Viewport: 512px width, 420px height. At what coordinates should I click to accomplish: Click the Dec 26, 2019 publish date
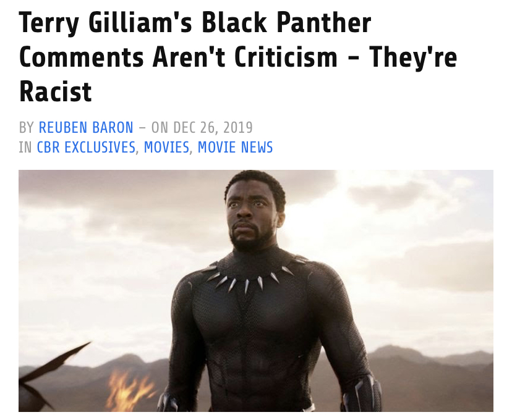tap(213, 127)
